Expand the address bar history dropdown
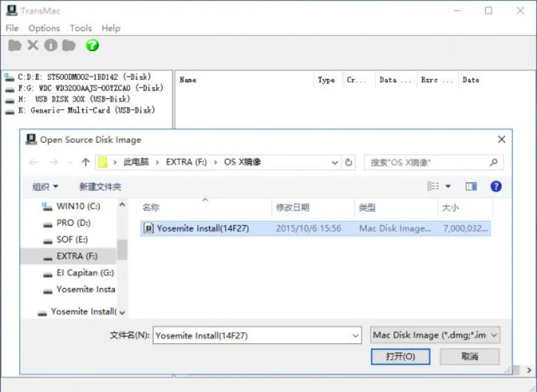 click(335, 162)
